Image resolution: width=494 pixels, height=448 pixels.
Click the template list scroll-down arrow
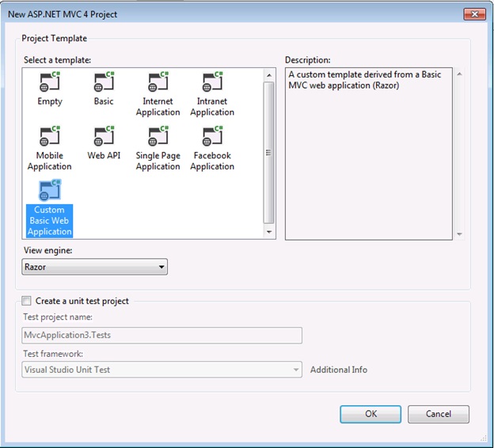tap(268, 232)
